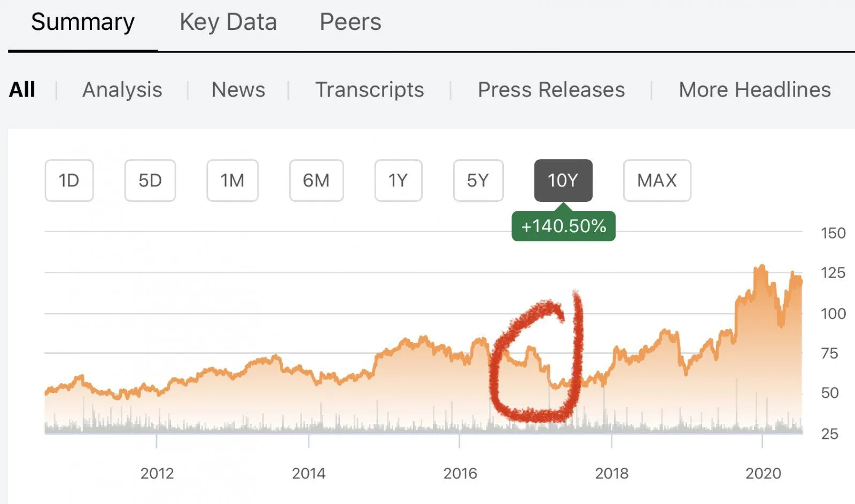The width and height of the screenshot is (855, 504).
Task: Show the 1Y price chart
Action: pos(398,180)
